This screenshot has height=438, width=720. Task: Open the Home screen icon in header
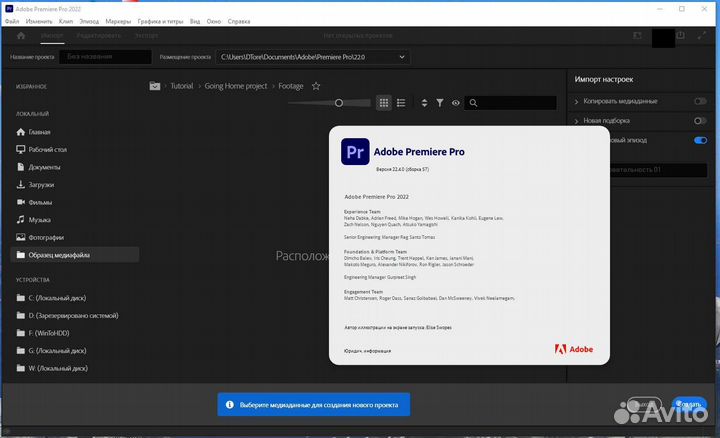pyautogui.click(x=21, y=35)
